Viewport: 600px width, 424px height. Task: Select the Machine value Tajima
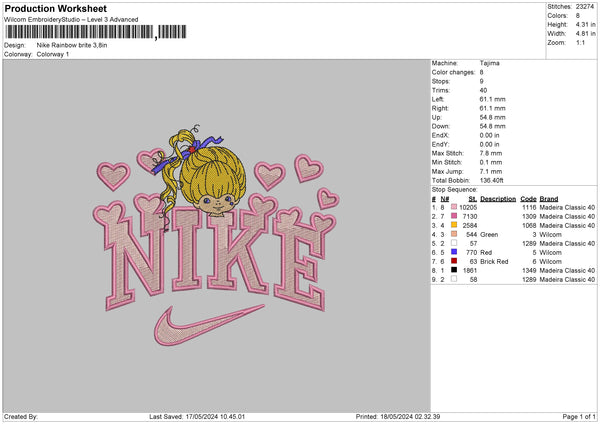[489, 63]
